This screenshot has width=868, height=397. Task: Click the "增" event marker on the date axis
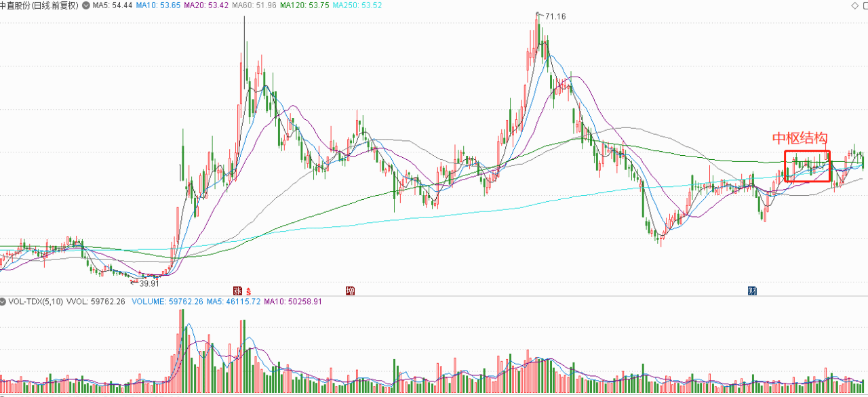point(350,290)
